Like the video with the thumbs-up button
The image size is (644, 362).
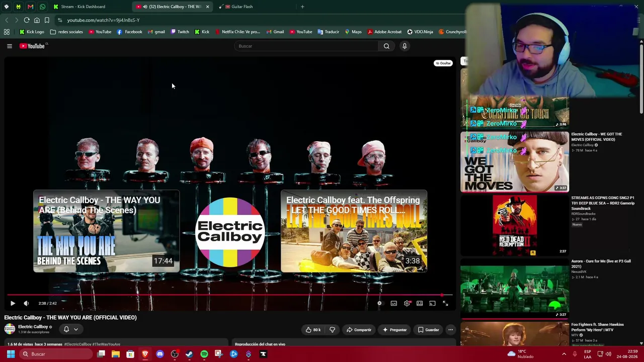tap(313, 330)
